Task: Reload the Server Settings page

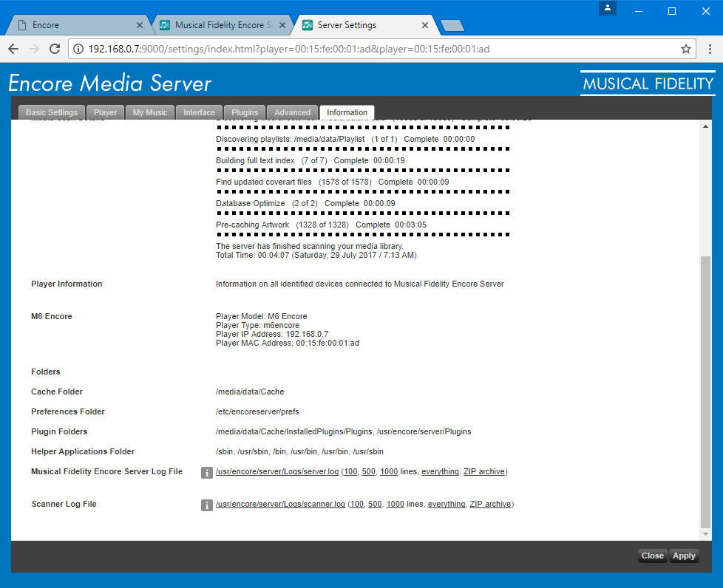Action: coord(55,49)
